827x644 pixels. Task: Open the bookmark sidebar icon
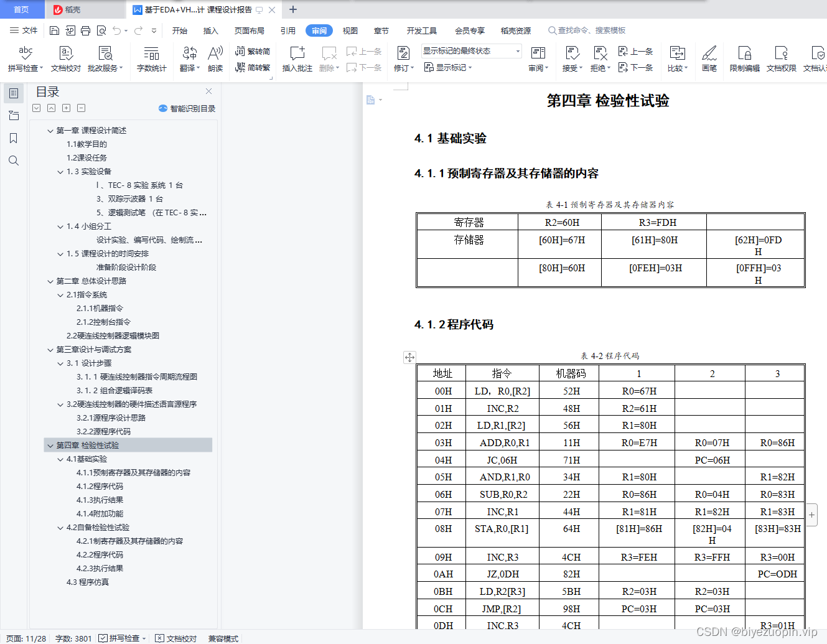(x=14, y=138)
